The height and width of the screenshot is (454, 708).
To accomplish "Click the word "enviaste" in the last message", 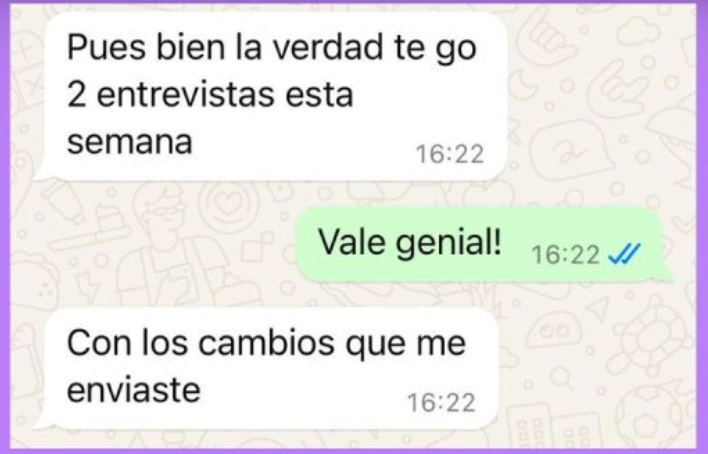I will [x=134, y=390].
